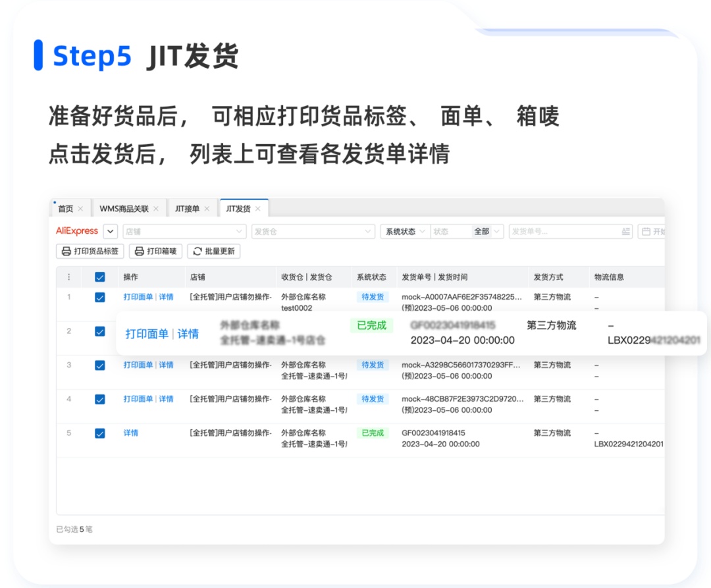Open the 发货仓 dropdown
This screenshot has width=711, height=588.
click(313, 232)
